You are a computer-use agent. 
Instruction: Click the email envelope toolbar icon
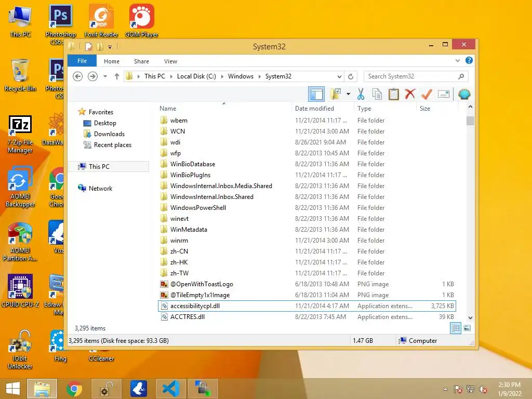coord(444,94)
